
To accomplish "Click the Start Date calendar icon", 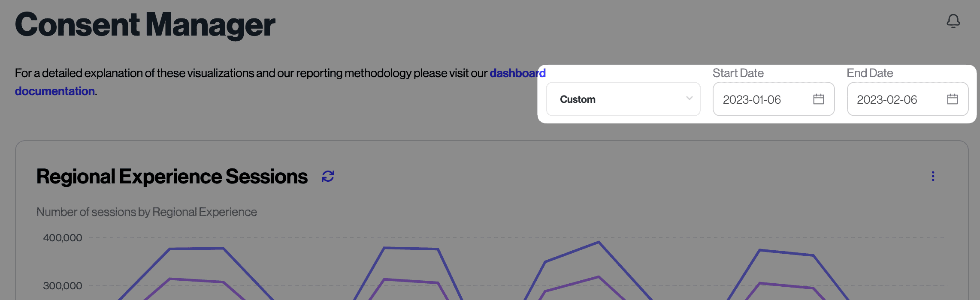I will 819,99.
